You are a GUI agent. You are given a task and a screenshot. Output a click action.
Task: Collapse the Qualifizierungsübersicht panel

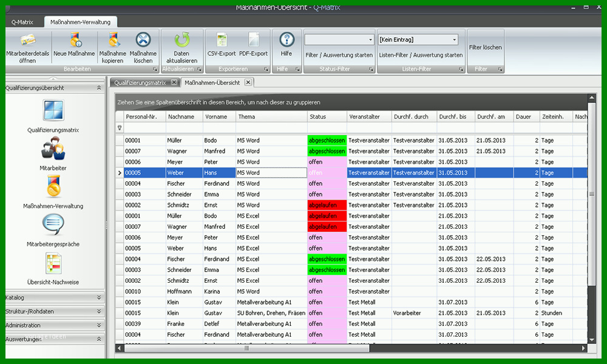99,88
